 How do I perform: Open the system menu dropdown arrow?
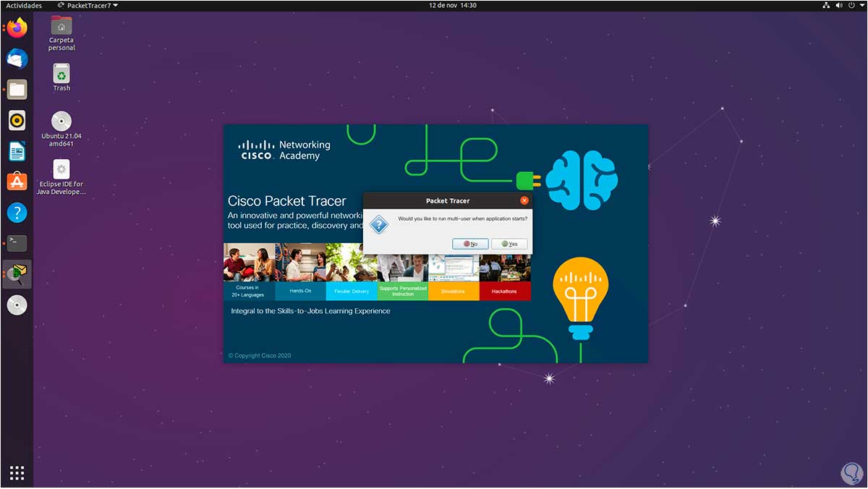[x=862, y=5]
